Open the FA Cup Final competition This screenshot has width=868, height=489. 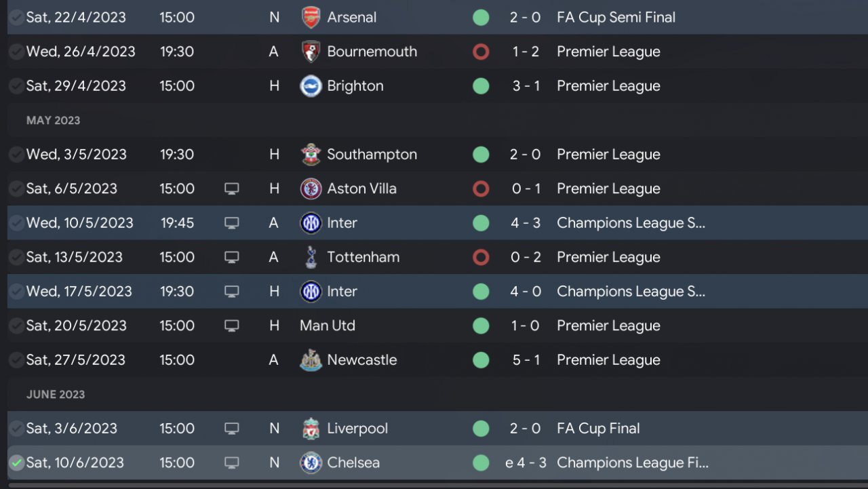tap(598, 429)
